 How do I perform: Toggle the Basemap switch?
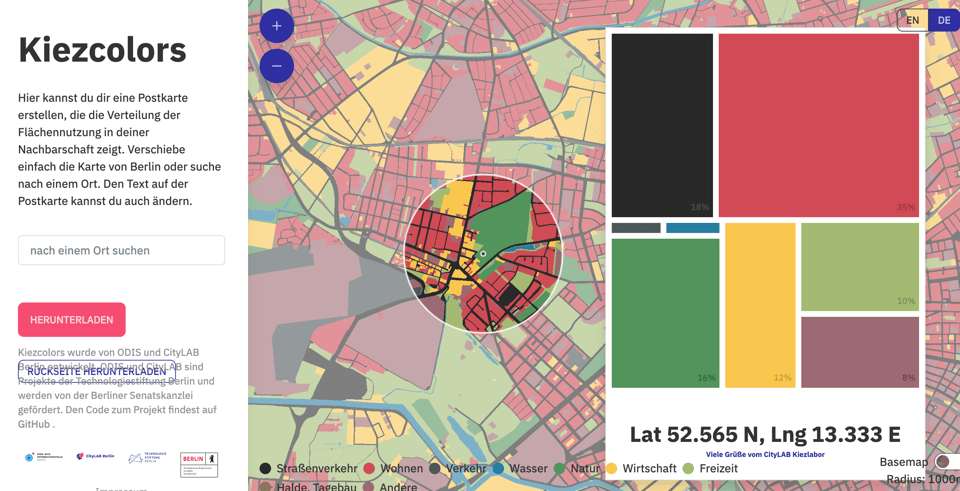[x=947, y=462]
